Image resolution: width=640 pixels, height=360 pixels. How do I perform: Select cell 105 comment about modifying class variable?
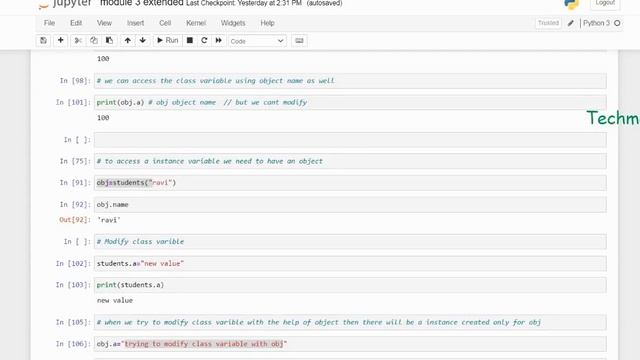(350, 322)
